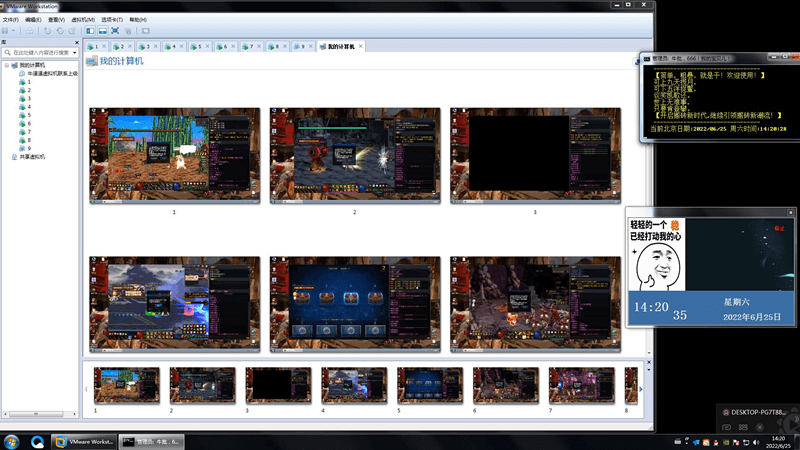
Task: Click the console view toolbar icon
Action: click(x=146, y=31)
